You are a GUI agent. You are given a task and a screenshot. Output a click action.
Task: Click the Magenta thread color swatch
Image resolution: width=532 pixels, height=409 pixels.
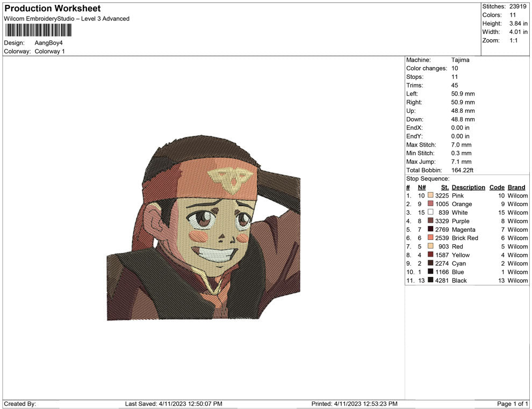click(430, 229)
